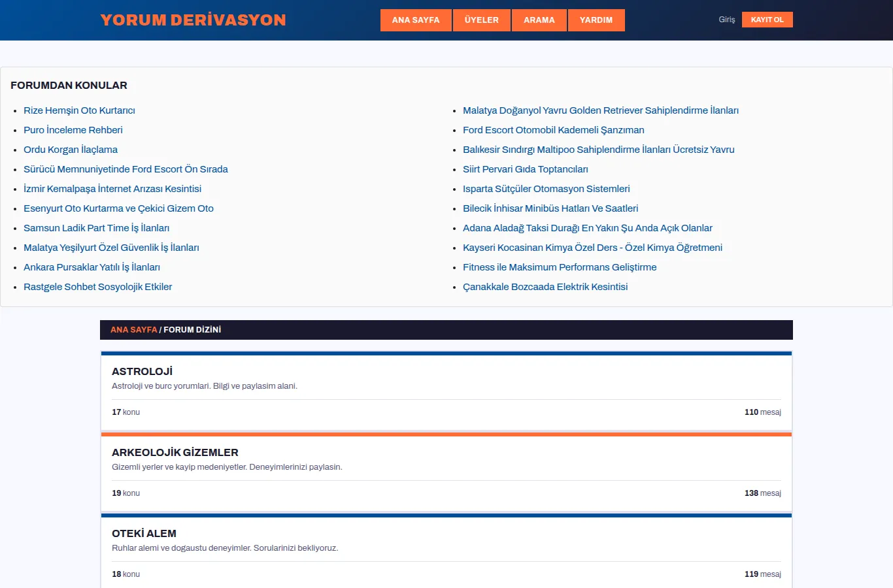Click the YORUM DERİVASYON site logo
This screenshot has height=588, width=893.
click(193, 20)
